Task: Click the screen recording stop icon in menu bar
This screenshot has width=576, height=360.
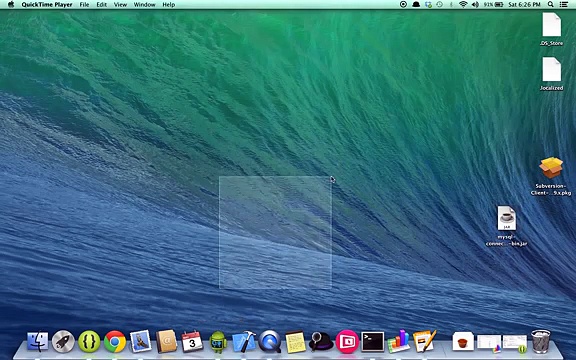Action: point(403,4)
